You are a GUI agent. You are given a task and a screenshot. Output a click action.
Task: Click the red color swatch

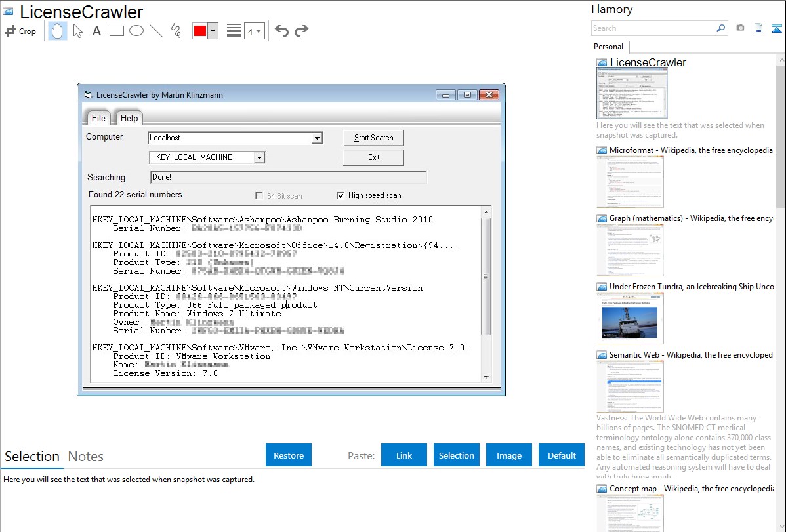(200, 31)
